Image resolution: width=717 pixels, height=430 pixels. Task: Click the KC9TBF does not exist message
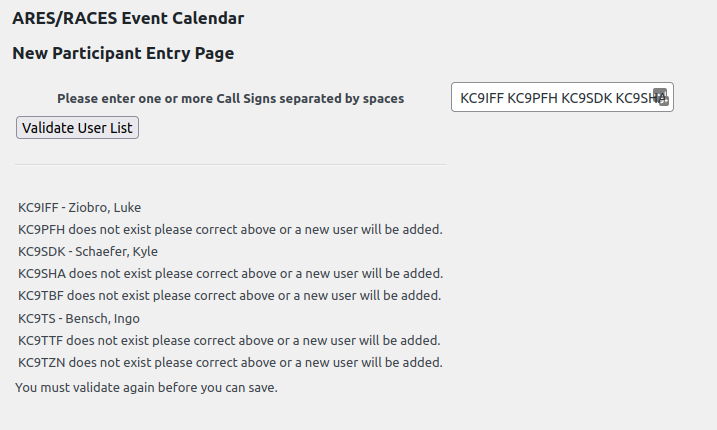[230, 296]
